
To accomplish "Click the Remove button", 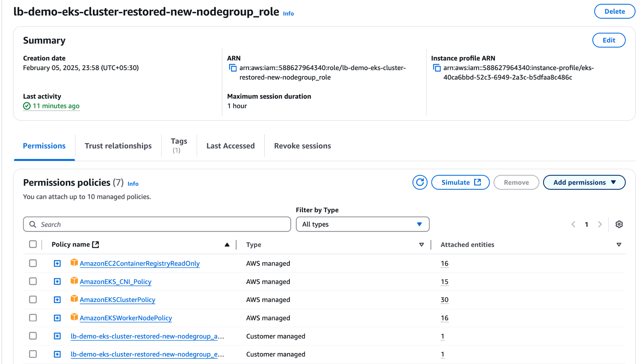I will tap(516, 182).
